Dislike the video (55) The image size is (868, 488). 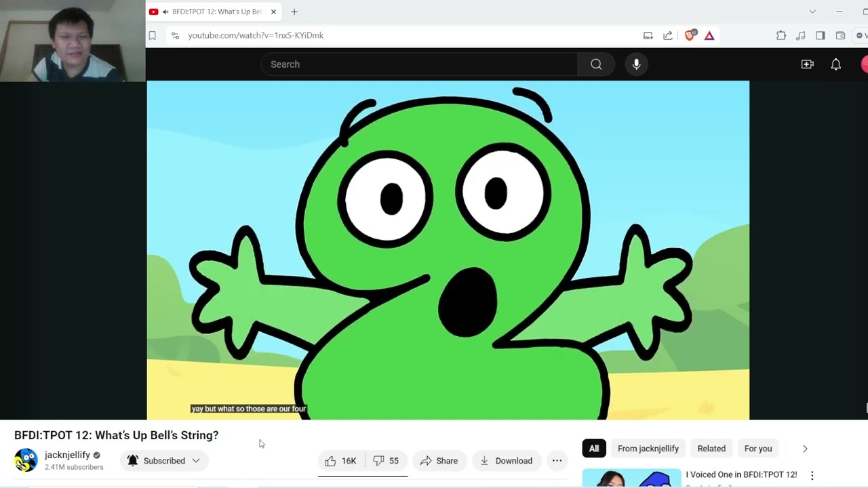click(387, 461)
